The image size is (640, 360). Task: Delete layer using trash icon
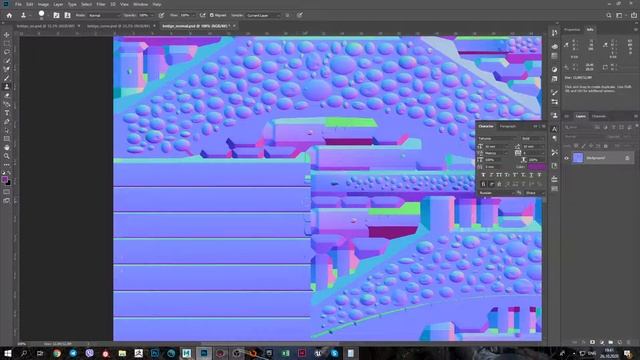(x=629, y=342)
